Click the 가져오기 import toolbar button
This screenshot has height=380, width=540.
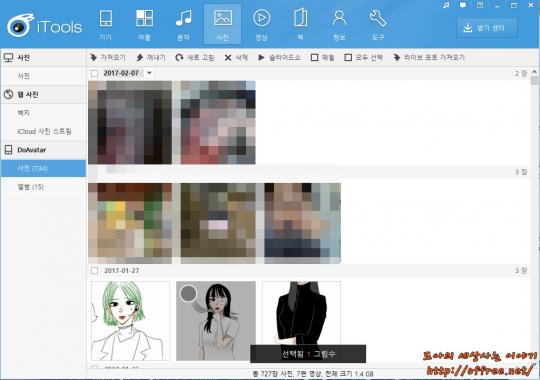[107, 58]
